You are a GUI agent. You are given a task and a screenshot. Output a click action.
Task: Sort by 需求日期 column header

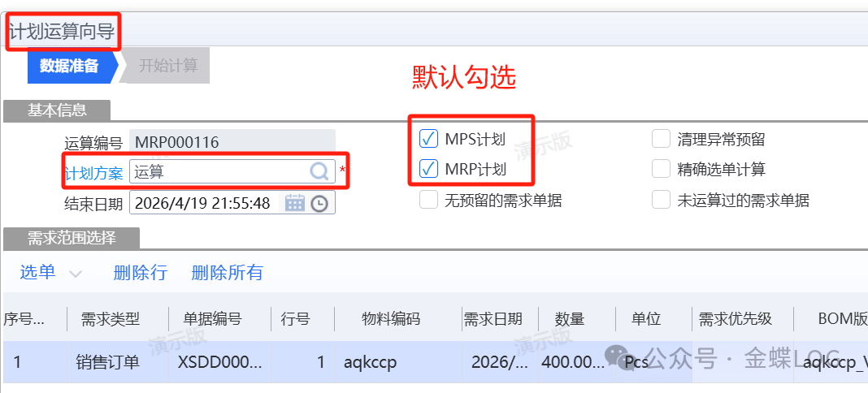(493, 318)
